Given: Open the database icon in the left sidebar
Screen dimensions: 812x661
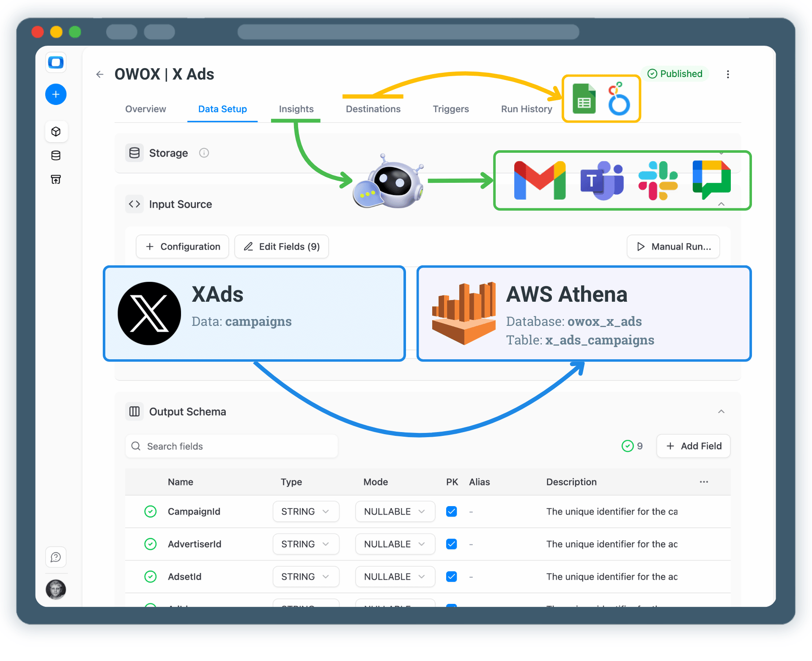Looking at the screenshot, I should tap(56, 155).
